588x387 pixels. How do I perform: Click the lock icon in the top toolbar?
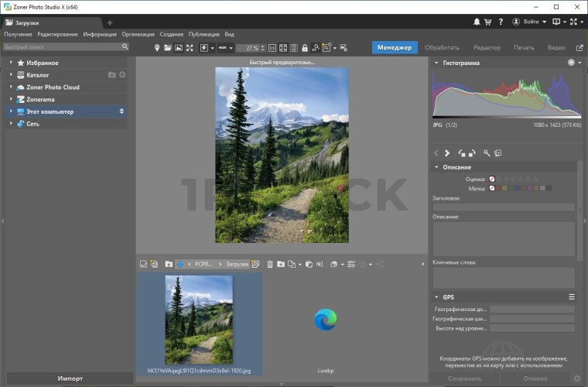click(x=304, y=48)
